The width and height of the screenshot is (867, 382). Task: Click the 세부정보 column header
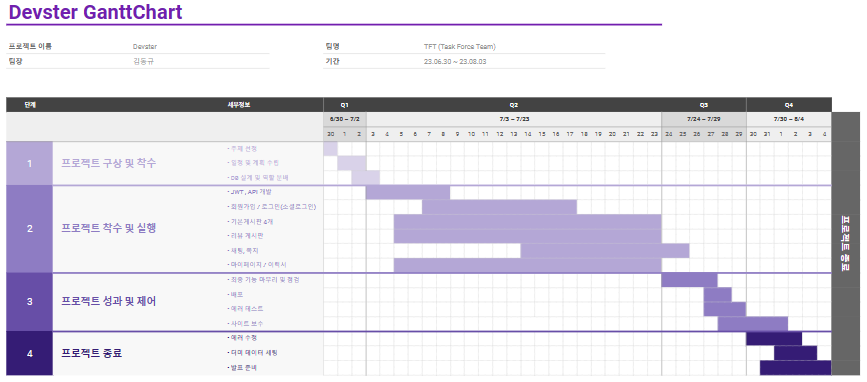239,104
